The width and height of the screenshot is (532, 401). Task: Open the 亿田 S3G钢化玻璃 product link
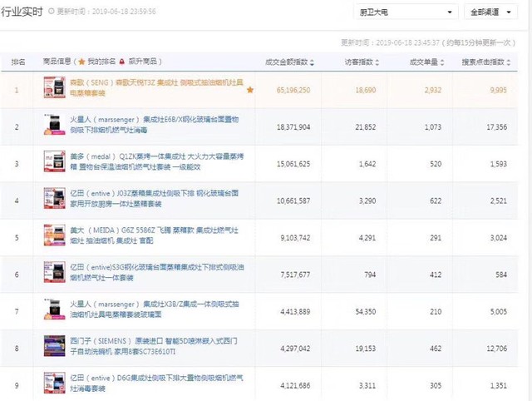point(157,272)
